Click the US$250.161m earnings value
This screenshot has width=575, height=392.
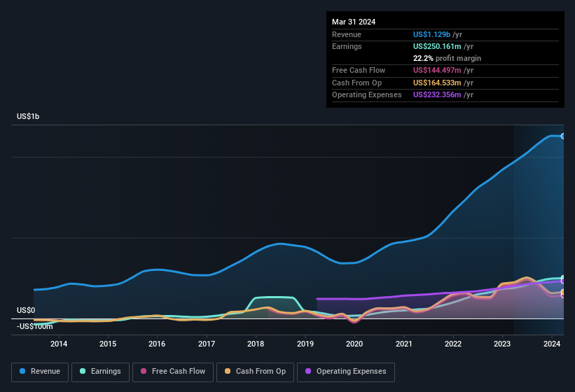point(437,46)
